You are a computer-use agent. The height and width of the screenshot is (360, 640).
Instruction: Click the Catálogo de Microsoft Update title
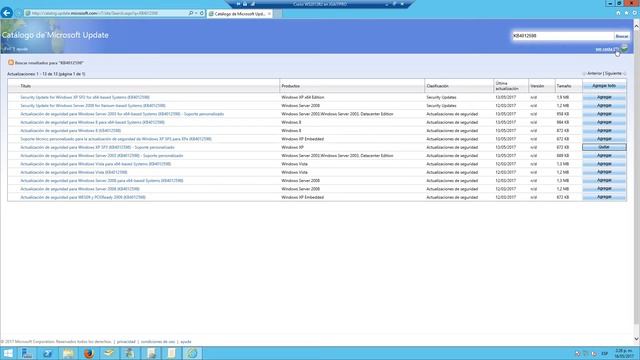pyautogui.click(x=55, y=35)
